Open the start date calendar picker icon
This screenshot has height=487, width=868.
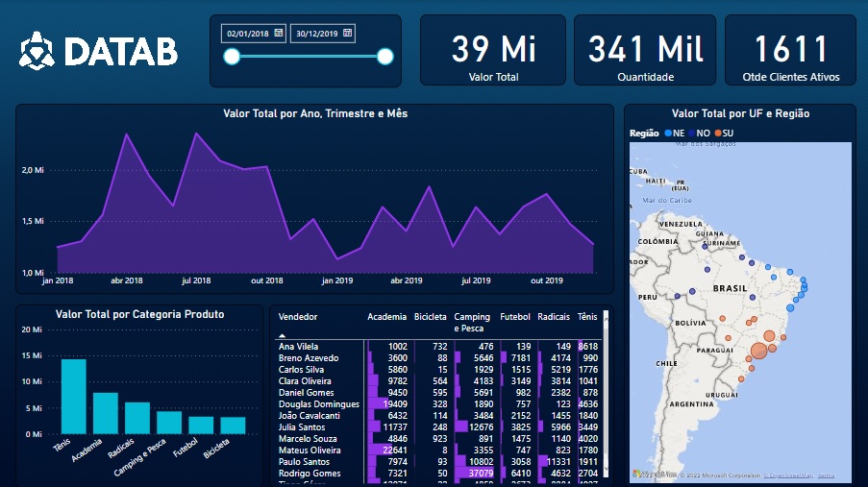(278, 34)
